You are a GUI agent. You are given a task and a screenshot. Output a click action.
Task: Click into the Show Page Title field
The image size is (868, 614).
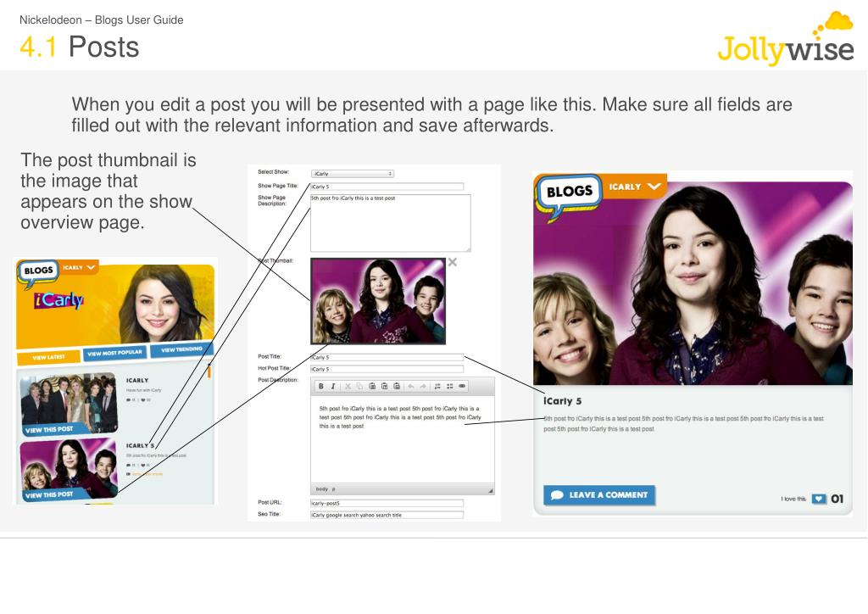[x=387, y=187]
